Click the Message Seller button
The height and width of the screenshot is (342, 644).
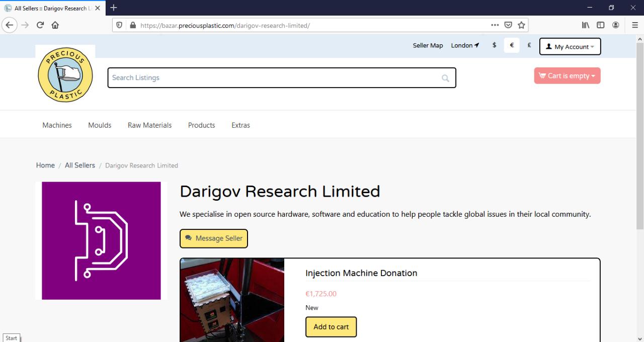pos(214,238)
